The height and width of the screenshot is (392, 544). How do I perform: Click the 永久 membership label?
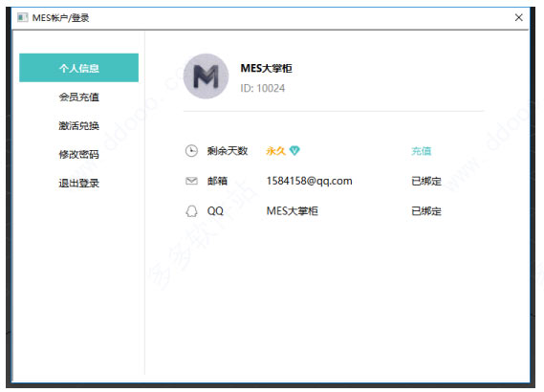click(275, 150)
